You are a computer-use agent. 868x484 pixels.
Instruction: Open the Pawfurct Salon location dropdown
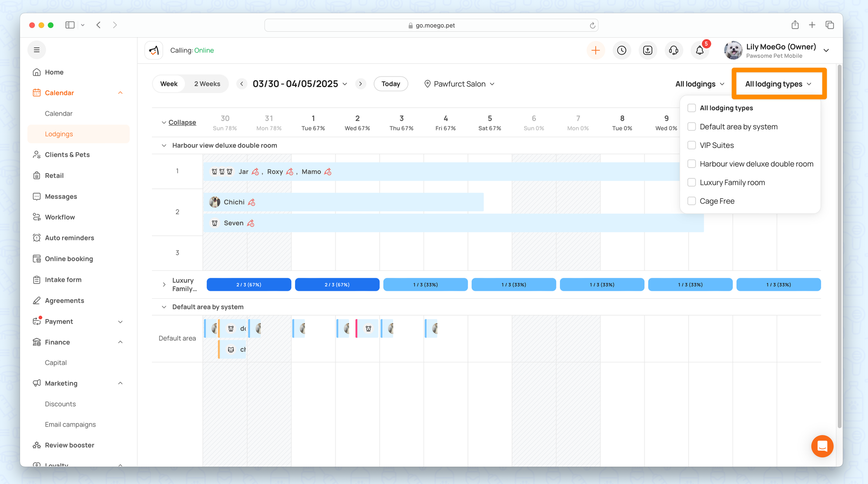(x=459, y=84)
